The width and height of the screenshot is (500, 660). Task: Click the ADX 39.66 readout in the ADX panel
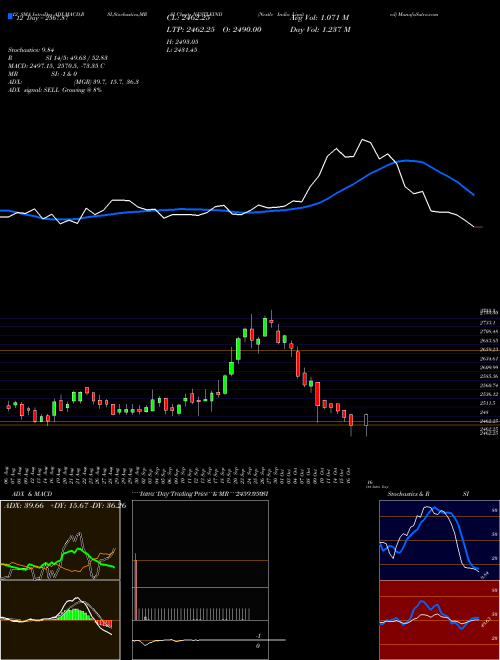point(24,506)
